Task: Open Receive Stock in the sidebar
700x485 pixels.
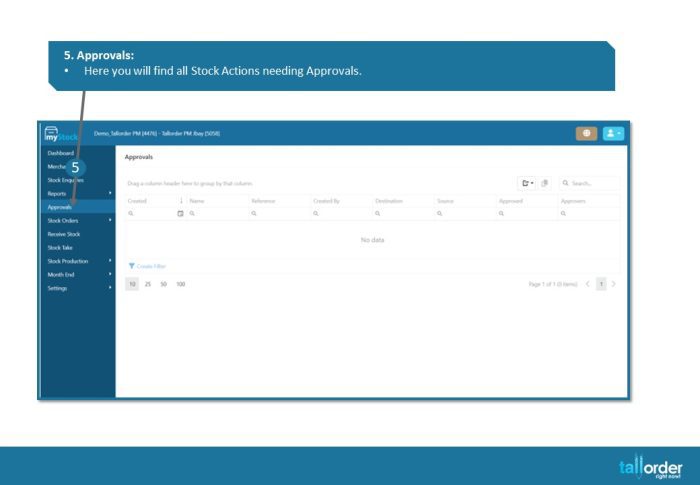Action: pyautogui.click(x=64, y=234)
